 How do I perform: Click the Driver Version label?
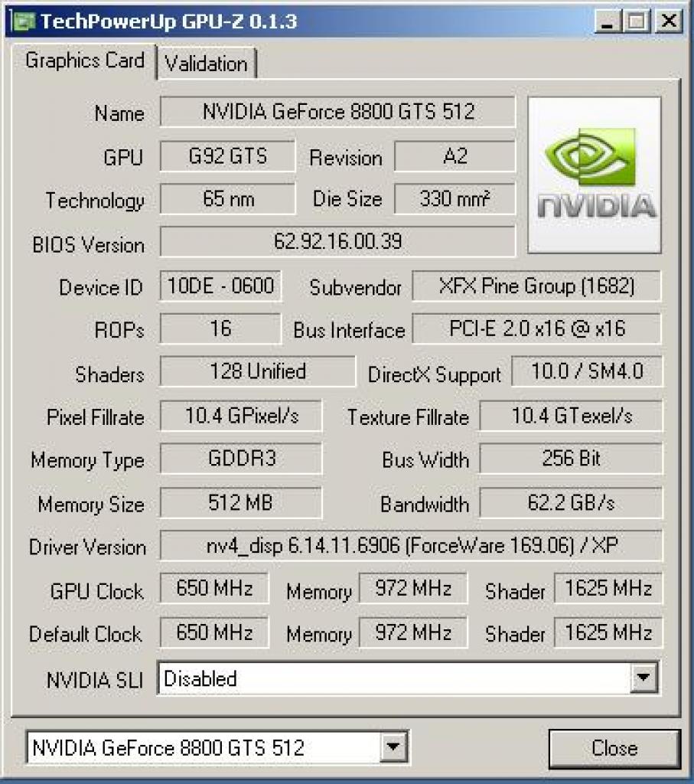coord(87,547)
